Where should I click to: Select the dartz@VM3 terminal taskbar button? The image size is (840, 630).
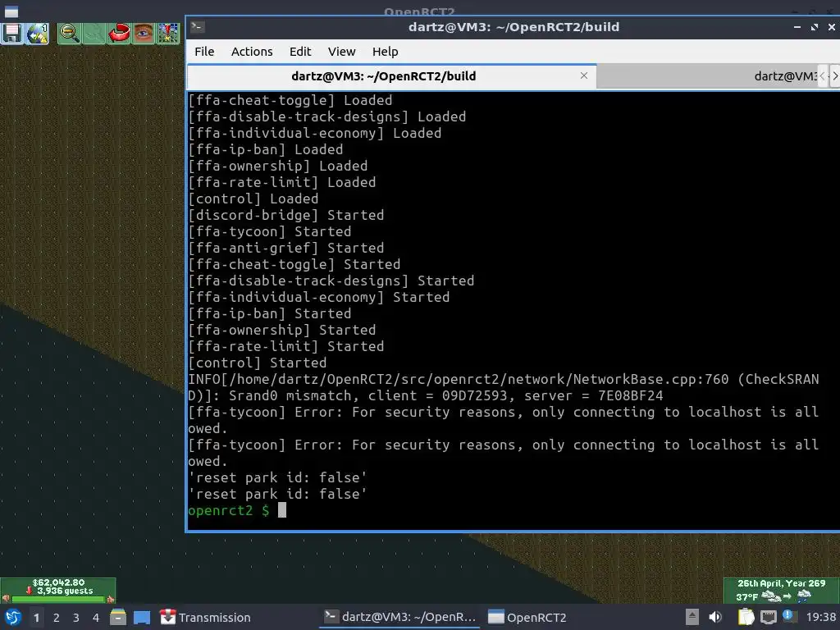pos(399,617)
